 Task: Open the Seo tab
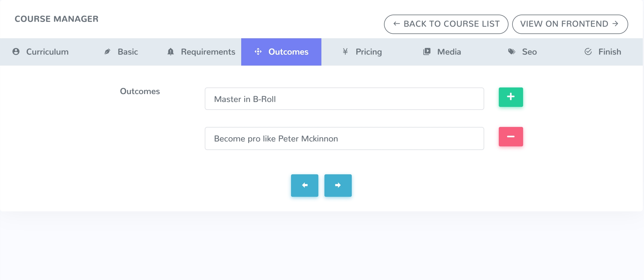click(529, 52)
